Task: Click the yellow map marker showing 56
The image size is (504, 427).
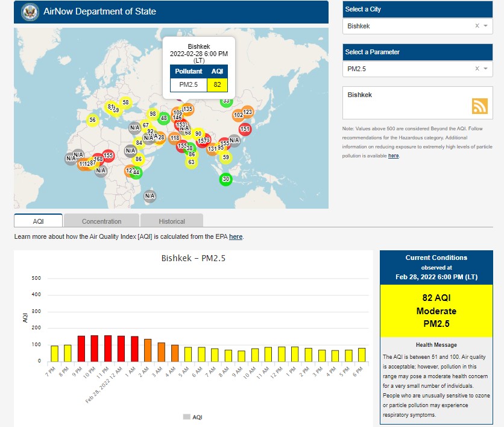Action: 92,120
